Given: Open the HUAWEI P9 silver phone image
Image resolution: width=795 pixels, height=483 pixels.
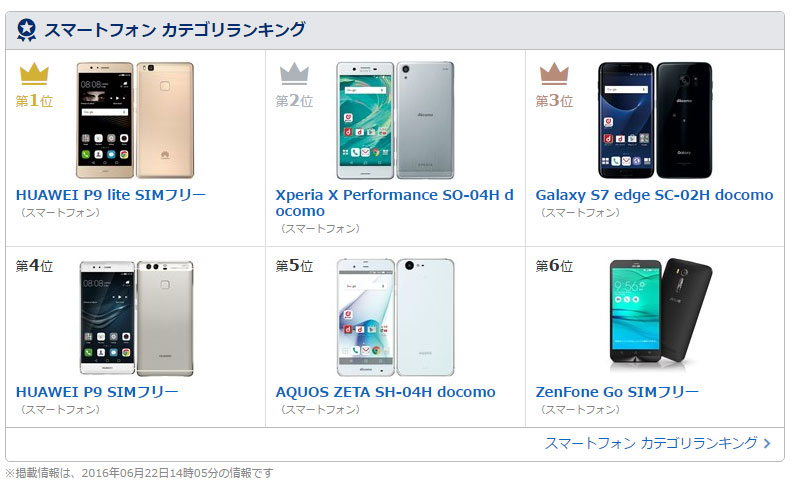Looking at the screenshot, I should (136, 318).
